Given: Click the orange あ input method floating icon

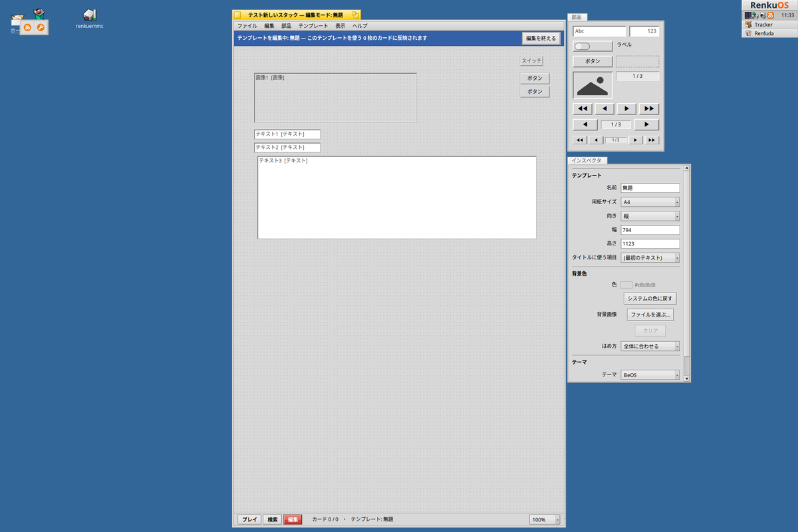Looking at the screenshot, I should click(28, 27).
